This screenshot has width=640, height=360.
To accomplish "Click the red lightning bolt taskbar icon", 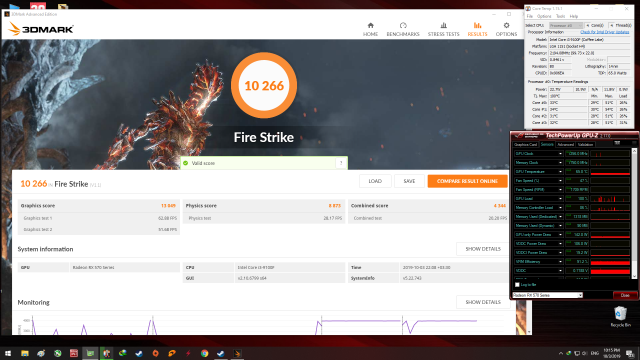I will click(x=188, y=353).
